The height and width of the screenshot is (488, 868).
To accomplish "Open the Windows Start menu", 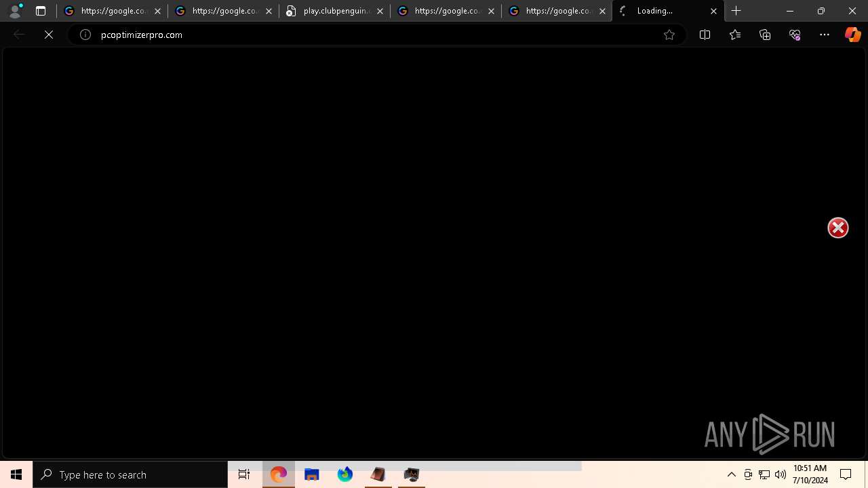I will point(16,474).
